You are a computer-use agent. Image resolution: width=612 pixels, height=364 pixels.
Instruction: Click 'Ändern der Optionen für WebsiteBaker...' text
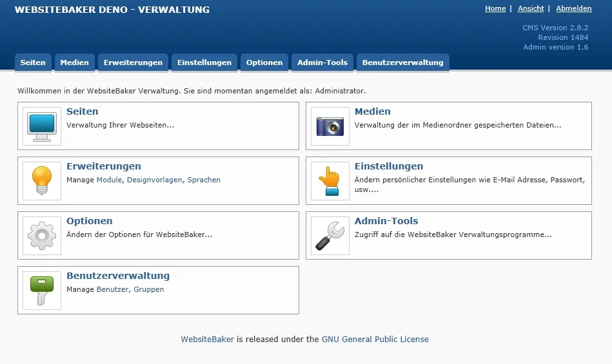click(x=139, y=235)
